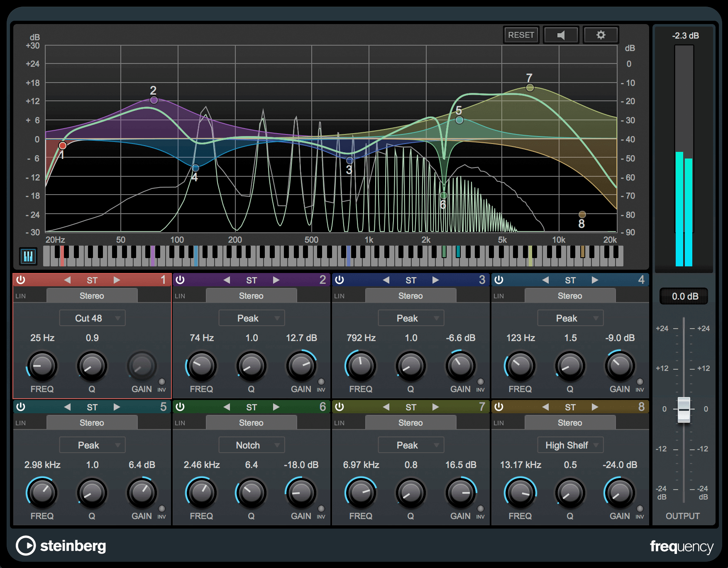Image resolution: width=728 pixels, height=568 pixels.
Task: Click the 0.0 dB output value field
Action: [x=684, y=296]
